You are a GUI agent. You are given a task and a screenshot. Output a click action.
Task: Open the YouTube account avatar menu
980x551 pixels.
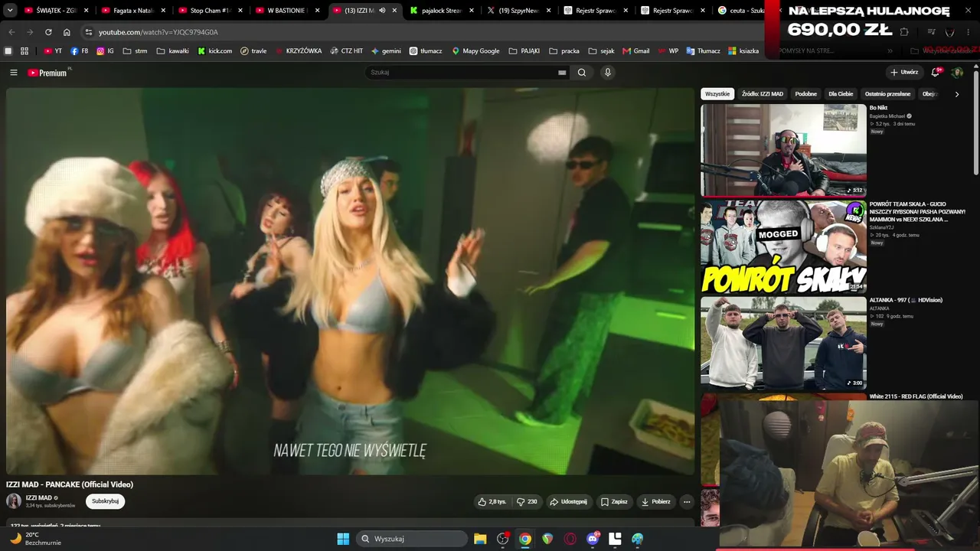957,73
